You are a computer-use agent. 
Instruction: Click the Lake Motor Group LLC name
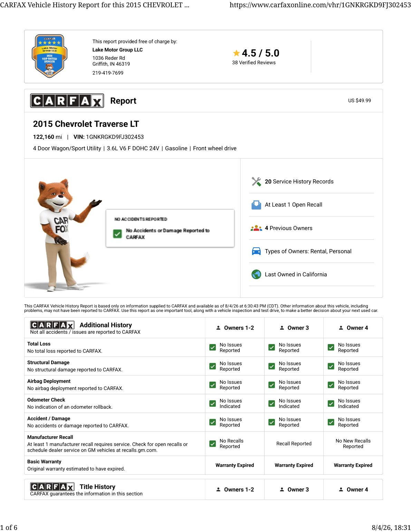[117, 50]
